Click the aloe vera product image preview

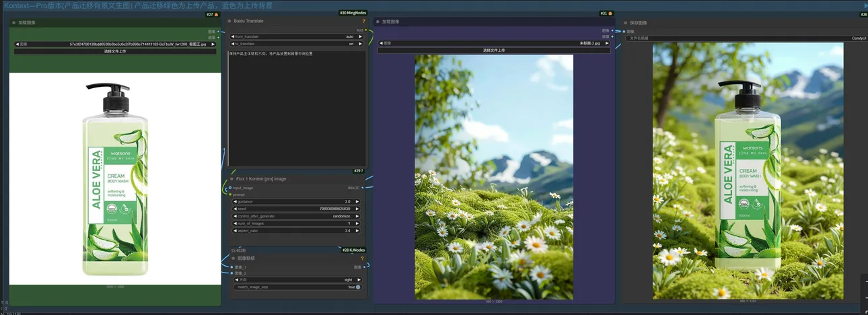[115, 178]
